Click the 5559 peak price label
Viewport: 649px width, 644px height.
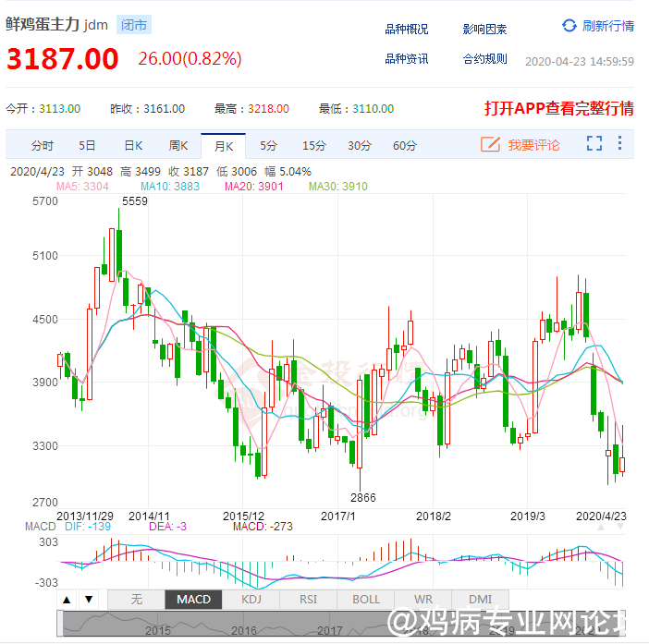pyautogui.click(x=135, y=201)
